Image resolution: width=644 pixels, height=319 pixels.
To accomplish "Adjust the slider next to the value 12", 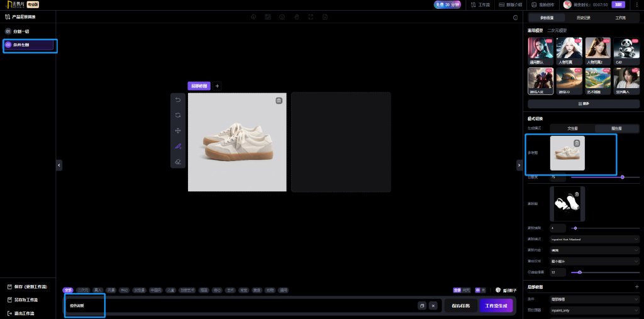I will point(605,272).
